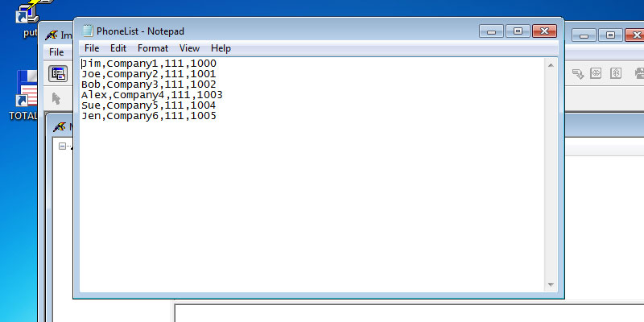The width and height of the screenshot is (644, 322).
Task: Click the background toolbar icon with downward arrow
Action: 577,74
